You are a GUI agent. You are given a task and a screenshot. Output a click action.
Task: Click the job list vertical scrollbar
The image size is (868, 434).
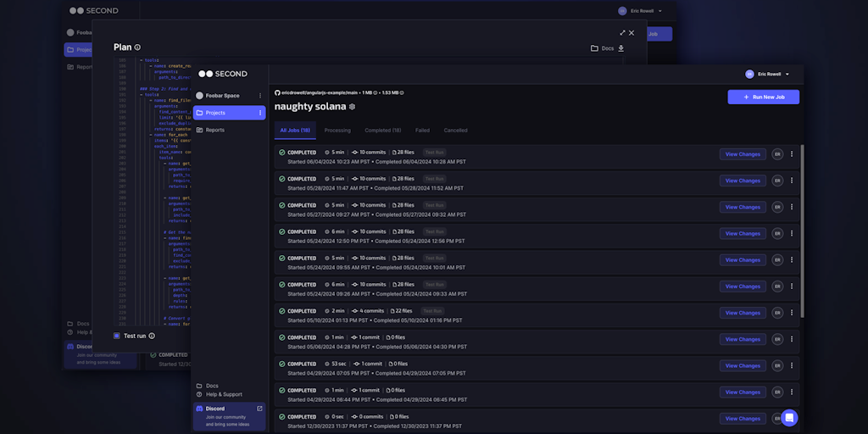pyautogui.click(x=802, y=231)
